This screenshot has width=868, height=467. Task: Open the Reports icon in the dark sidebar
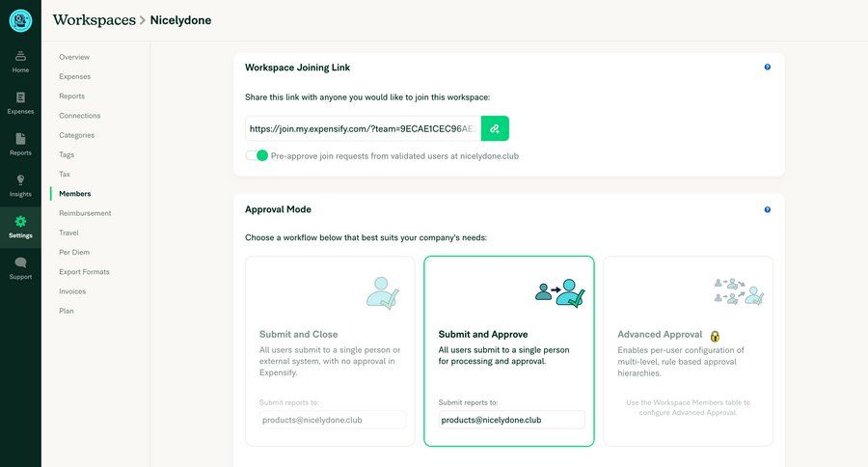[20, 139]
